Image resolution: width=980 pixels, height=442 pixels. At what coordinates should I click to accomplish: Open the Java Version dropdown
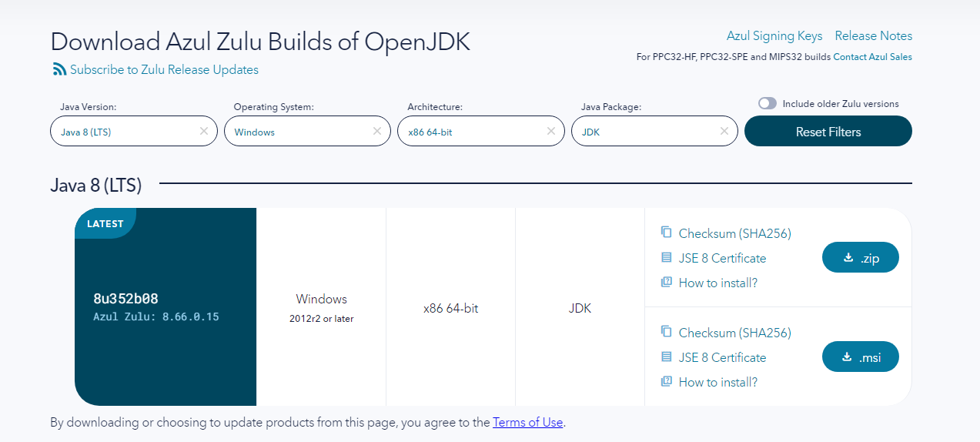134,131
